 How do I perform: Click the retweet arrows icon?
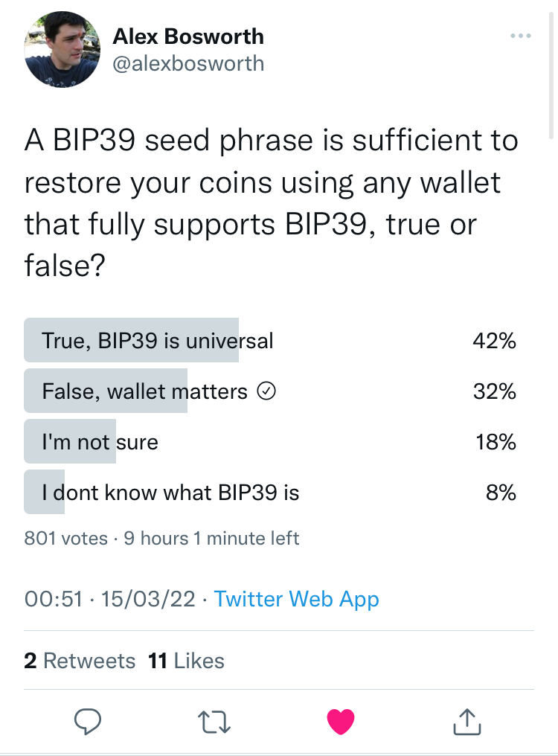(x=214, y=723)
